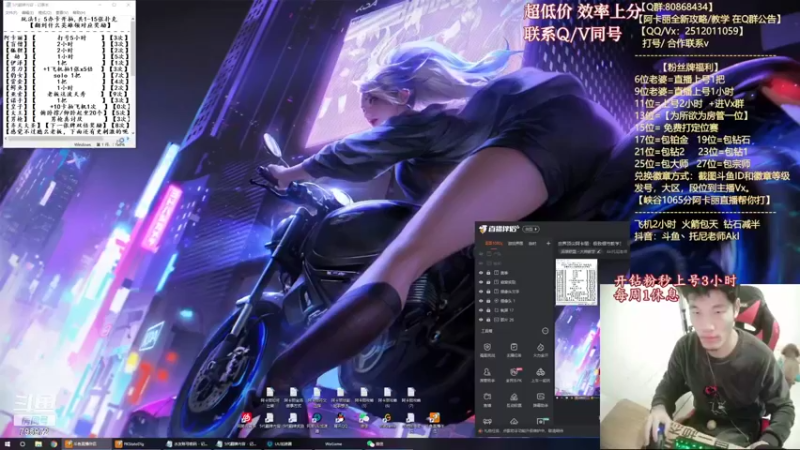Click the 图片 26 source type icon
The height and width of the screenshot is (450, 800).
tap(496, 319)
